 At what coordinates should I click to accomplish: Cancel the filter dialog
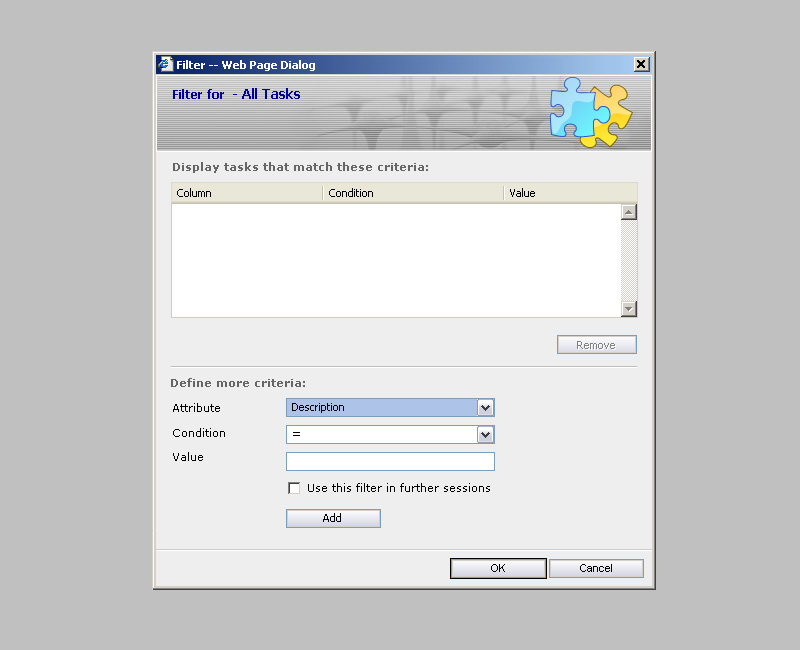point(596,568)
